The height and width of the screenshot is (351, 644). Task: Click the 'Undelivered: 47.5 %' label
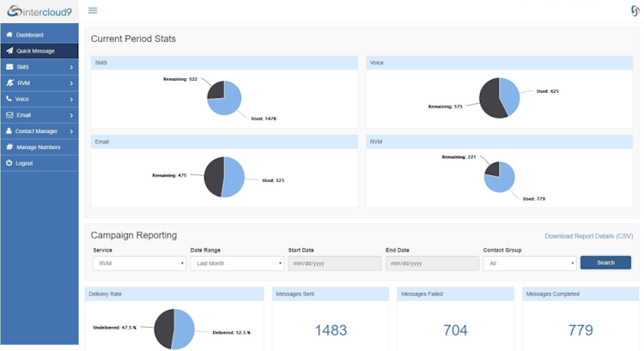[114, 328]
